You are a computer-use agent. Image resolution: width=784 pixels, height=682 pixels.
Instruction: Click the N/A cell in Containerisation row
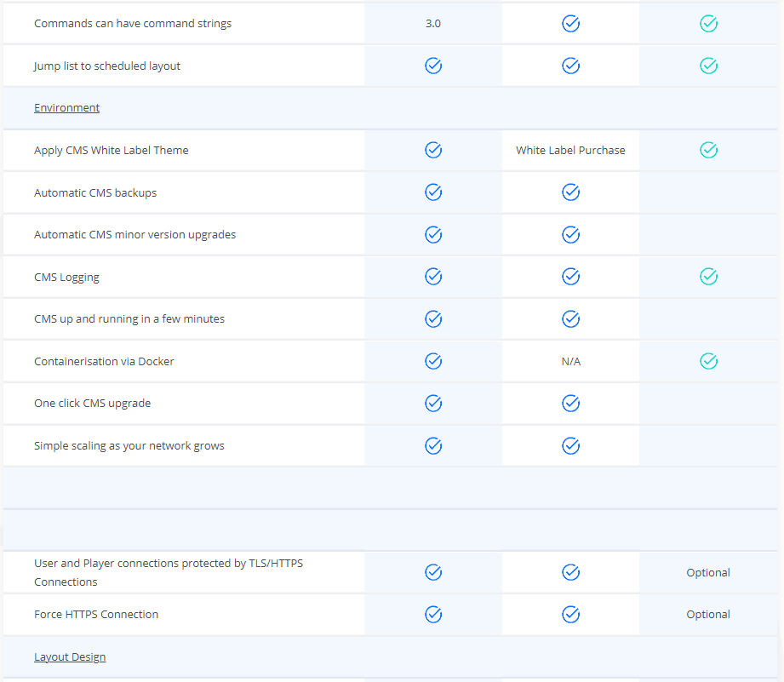point(570,362)
